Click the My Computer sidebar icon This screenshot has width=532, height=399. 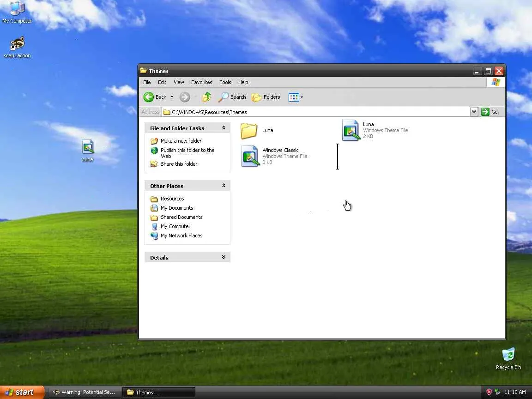coord(154,226)
